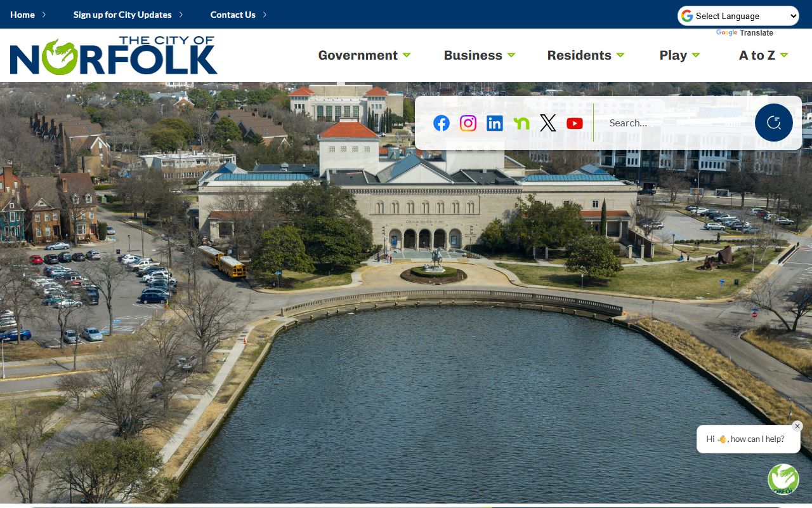Screen dimensions: 812x508
Task: Click the Google Translate attribution link
Action: pyautogui.click(x=745, y=33)
